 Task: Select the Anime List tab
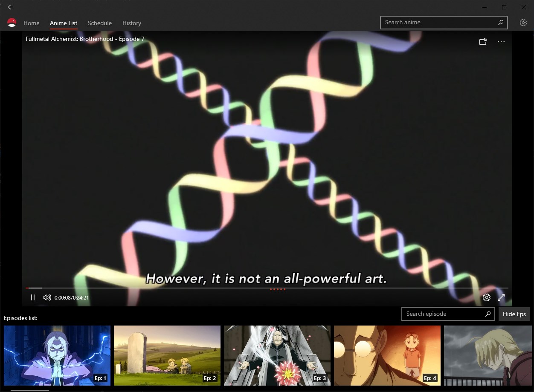[64, 23]
